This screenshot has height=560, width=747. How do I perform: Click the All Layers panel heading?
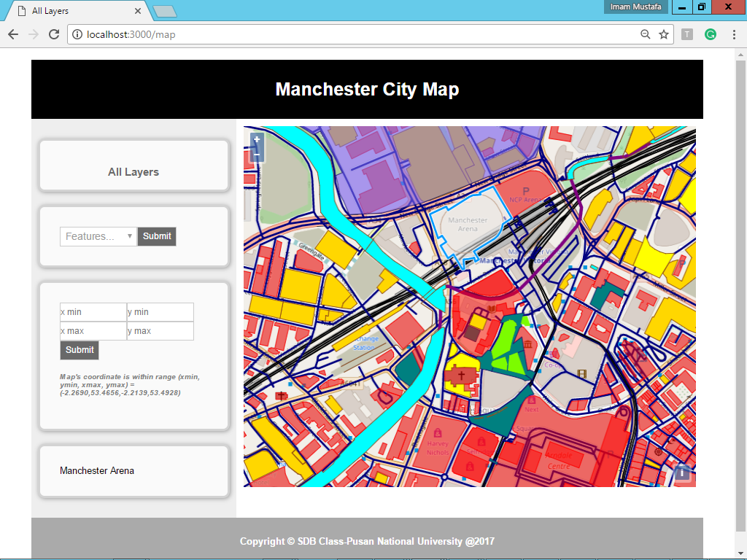pos(133,172)
